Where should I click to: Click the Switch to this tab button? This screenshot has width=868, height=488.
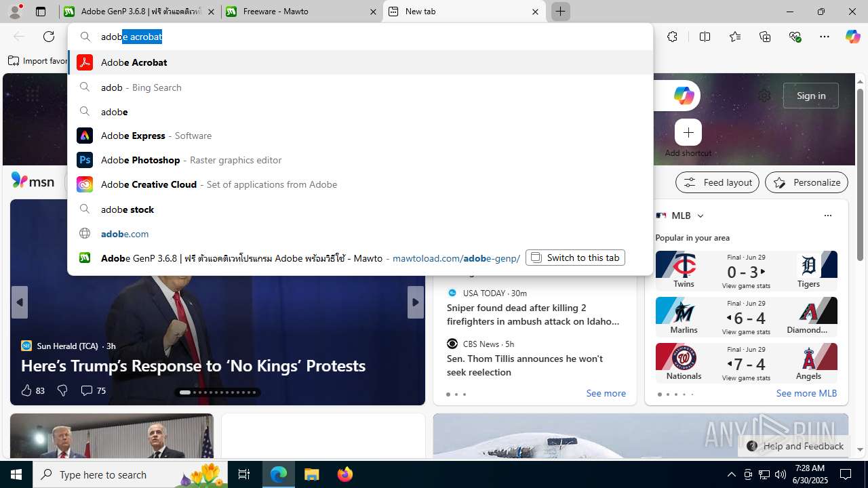pos(575,258)
